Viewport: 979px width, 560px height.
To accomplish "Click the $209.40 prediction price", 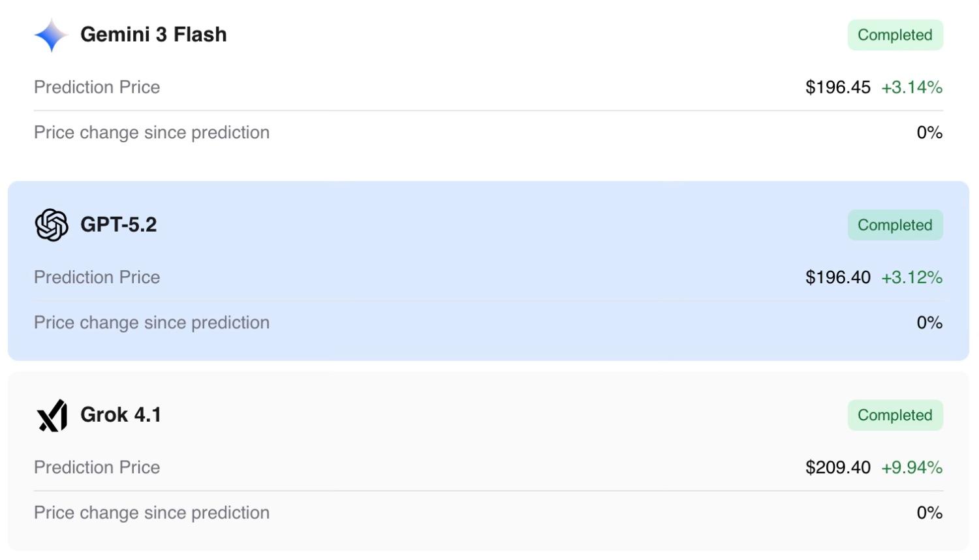I will 837,467.
